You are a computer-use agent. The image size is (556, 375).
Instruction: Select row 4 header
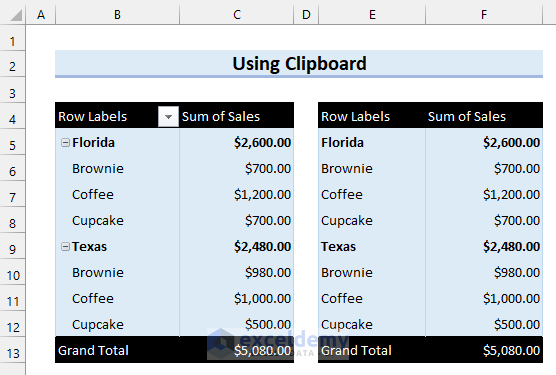[12, 116]
